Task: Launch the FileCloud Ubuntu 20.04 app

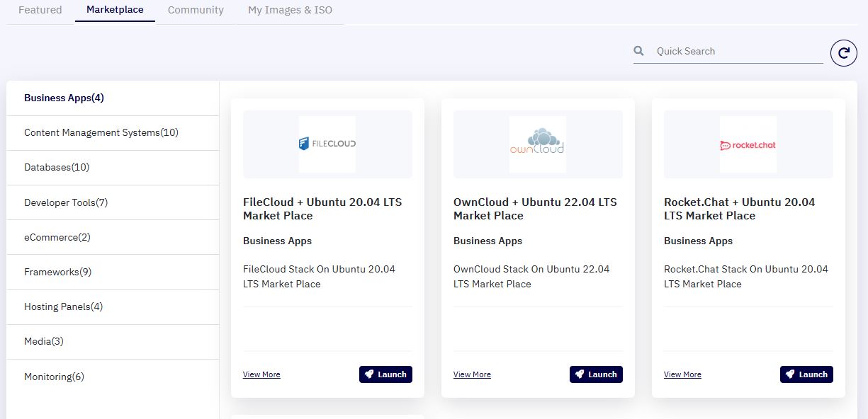Action: tap(385, 374)
